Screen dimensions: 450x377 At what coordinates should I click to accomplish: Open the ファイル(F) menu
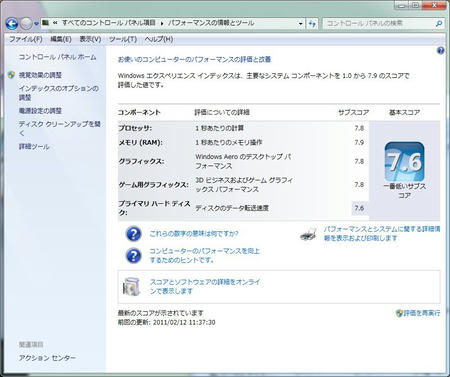click(26, 39)
